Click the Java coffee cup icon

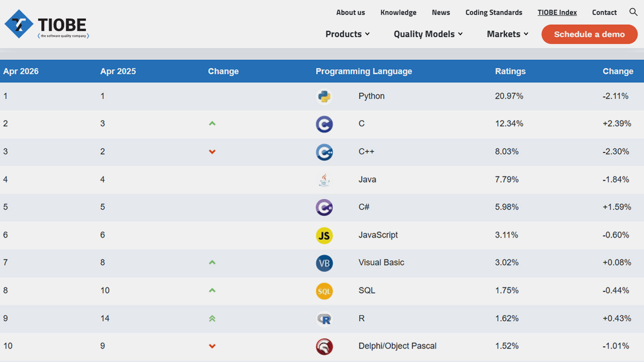(324, 180)
